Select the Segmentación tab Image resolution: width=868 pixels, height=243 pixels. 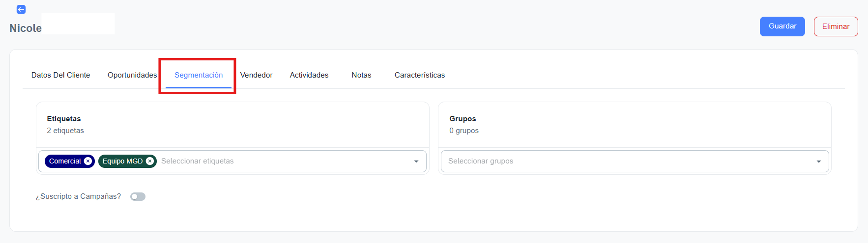coord(199,75)
